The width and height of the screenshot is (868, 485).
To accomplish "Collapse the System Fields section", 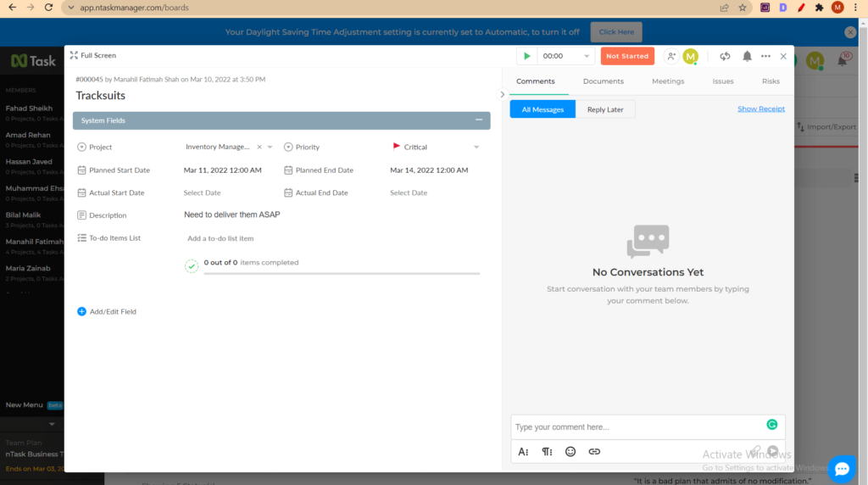I will 478,120.
